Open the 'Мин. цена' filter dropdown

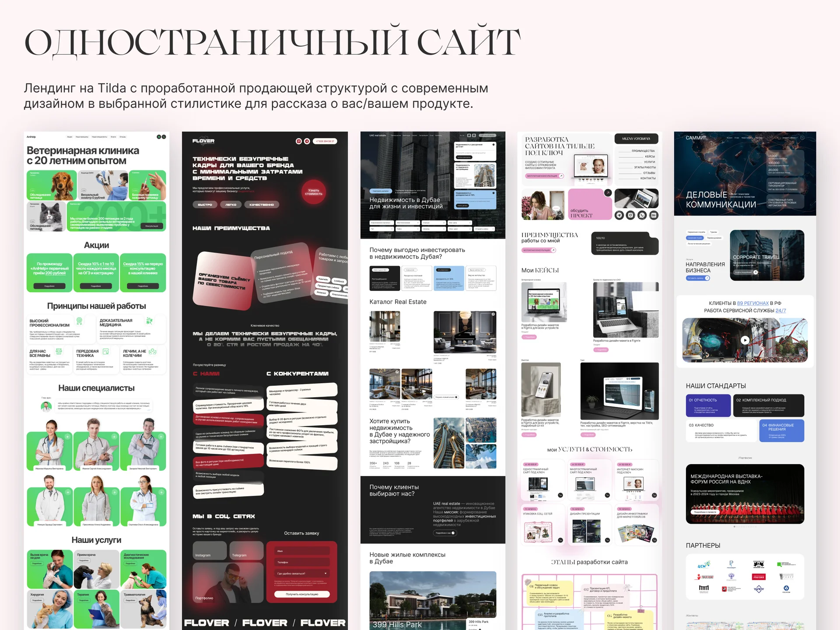(x=459, y=223)
